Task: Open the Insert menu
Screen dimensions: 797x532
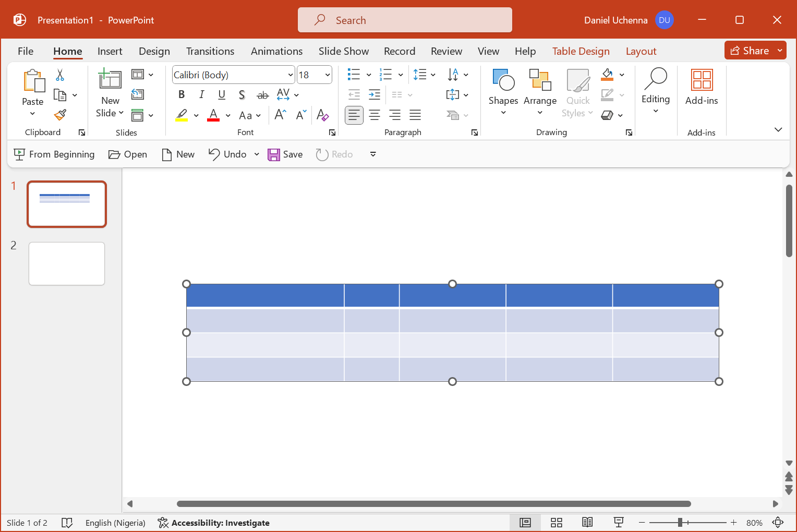Action: (x=110, y=51)
